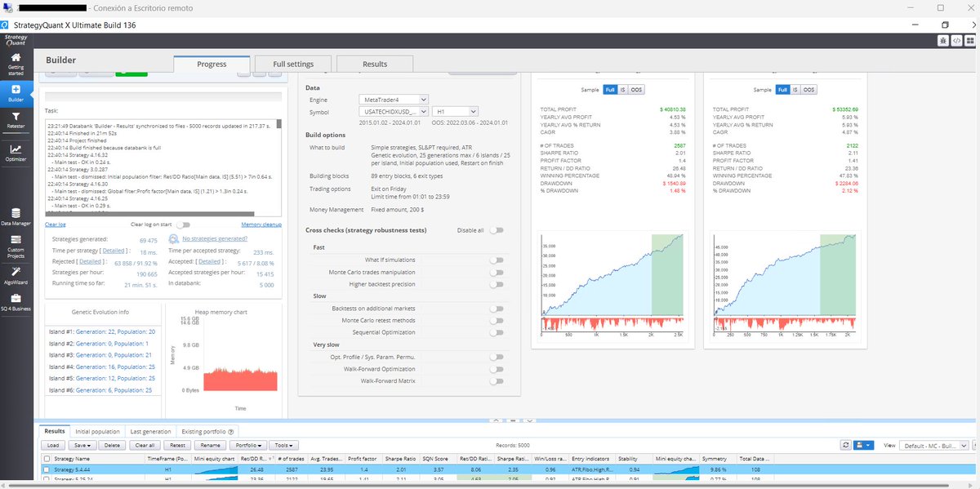This screenshot has width=980, height=489.
Task: Enable Higher backtest precision toggle
Action: [496, 284]
